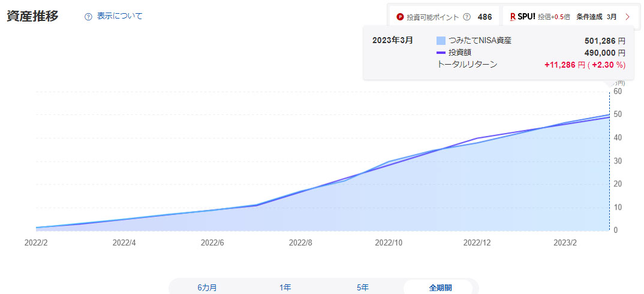Screen dimensions: 644x294
Task: Click help icon next to 投資可能ポイント
Action: 467,17
